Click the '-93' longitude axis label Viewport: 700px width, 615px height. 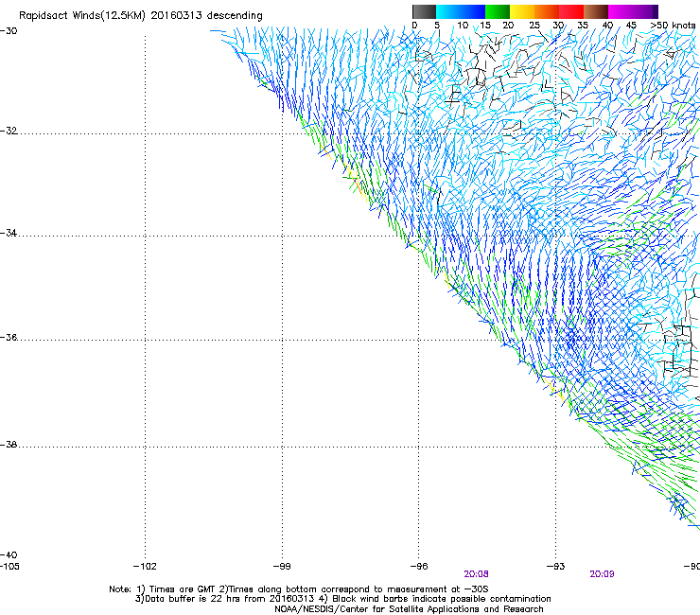(555, 567)
